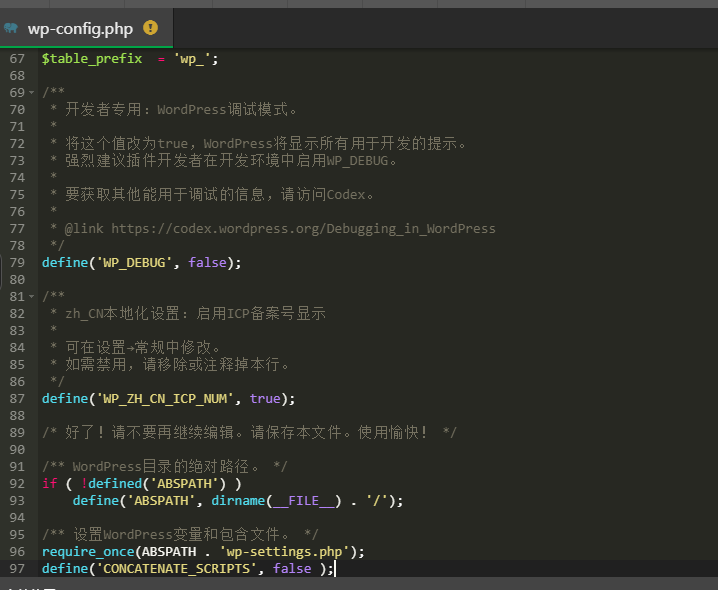Click require_once on line 96
Viewport: 718px width, 590px height.
click(88, 552)
